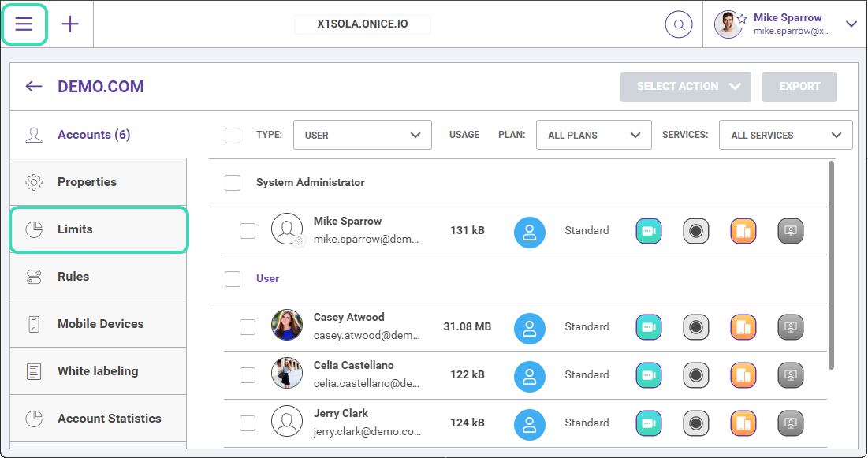The image size is (868, 458).
Task: Click the accounts list vertical scrollbar
Action: (831, 265)
